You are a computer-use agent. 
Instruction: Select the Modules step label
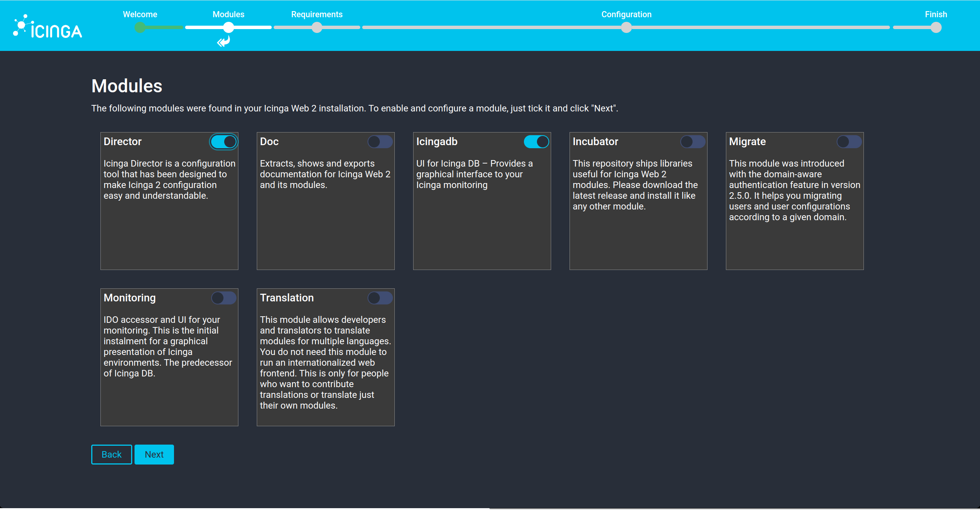(228, 15)
